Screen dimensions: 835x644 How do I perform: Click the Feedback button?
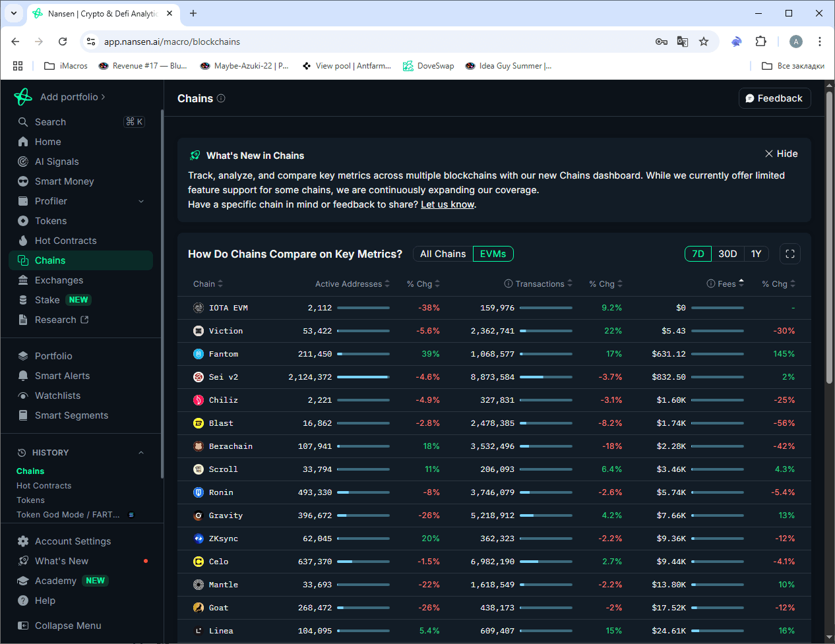pos(774,98)
